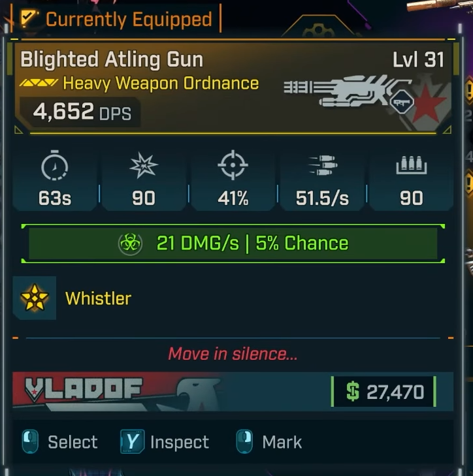This screenshot has height=476, width=473.
Task: Click the heavy weapon launcher hexagon badge
Action: click(x=402, y=102)
